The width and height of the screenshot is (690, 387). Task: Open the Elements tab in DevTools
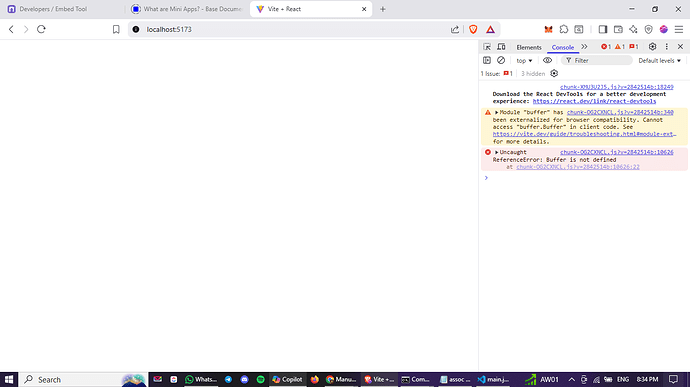pyautogui.click(x=529, y=47)
